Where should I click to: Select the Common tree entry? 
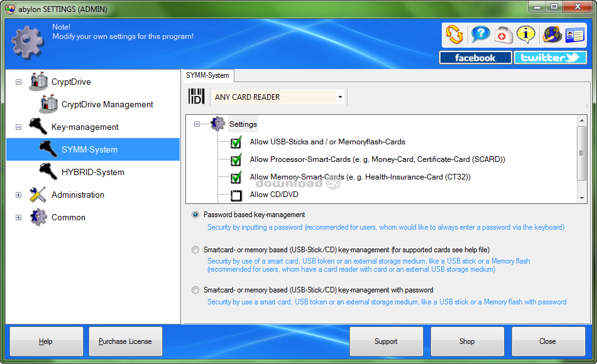[x=68, y=217]
